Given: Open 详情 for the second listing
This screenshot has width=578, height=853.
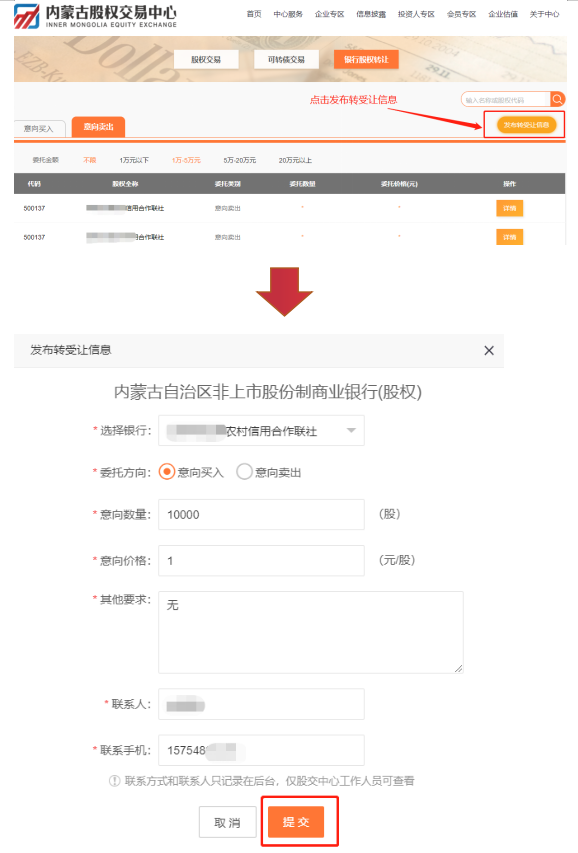Looking at the screenshot, I should tap(509, 237).
